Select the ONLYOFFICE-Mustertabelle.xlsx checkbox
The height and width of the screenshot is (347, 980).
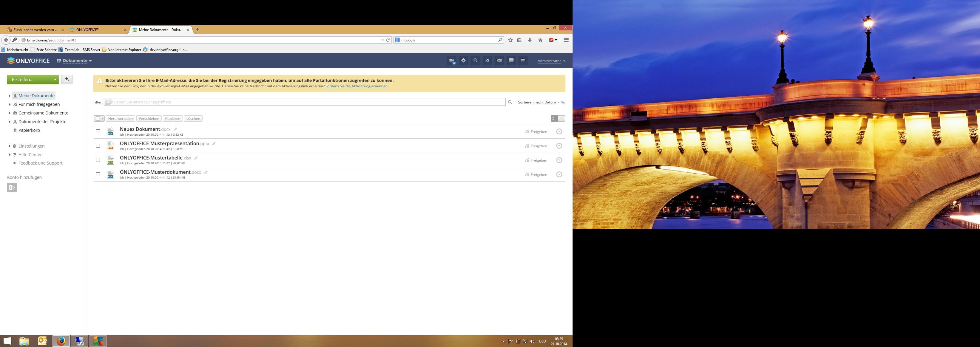[98, 160]
